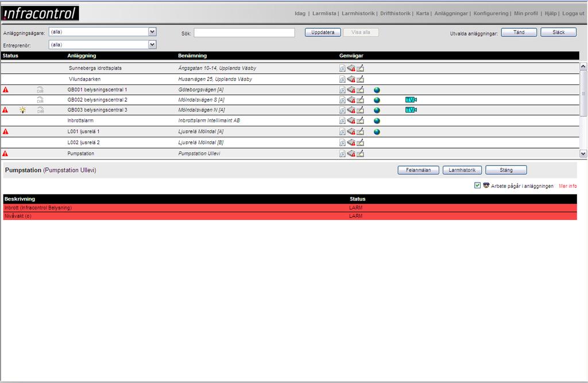Click the Felanmälan button
This screenshot has width=588, height=383.
[418, 170]
